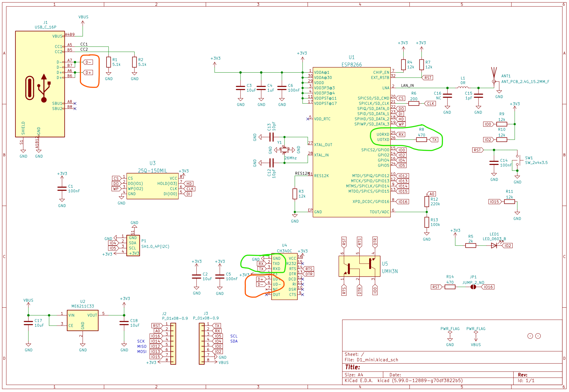Screen dimensions: 569x392
Task: Select the closed jumper JP1 JUMP_2_NO
Action: [x=473, y=287]
